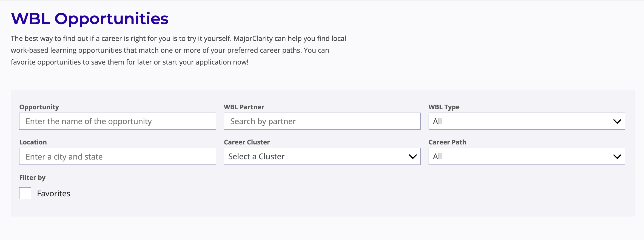This screenshot has width=644, height=240.
Task: Click the Career Path label text
Action: (x=447, y=142)
